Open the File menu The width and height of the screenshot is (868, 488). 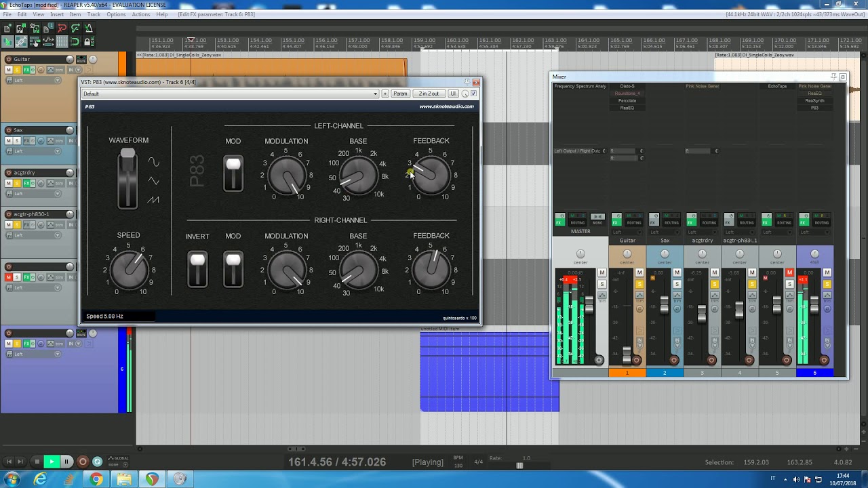[x=7, y=14]
